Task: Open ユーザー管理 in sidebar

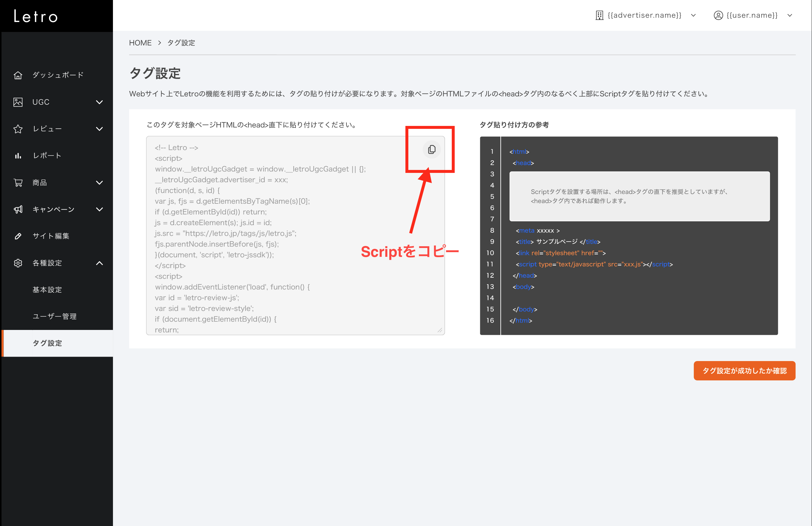Action: click(54, 316)
